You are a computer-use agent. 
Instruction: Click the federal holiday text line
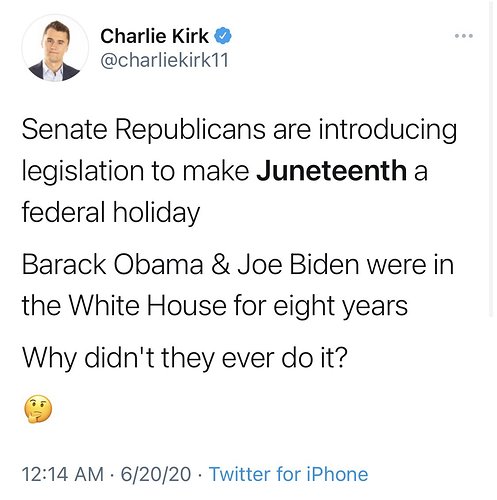coord(111,212)
